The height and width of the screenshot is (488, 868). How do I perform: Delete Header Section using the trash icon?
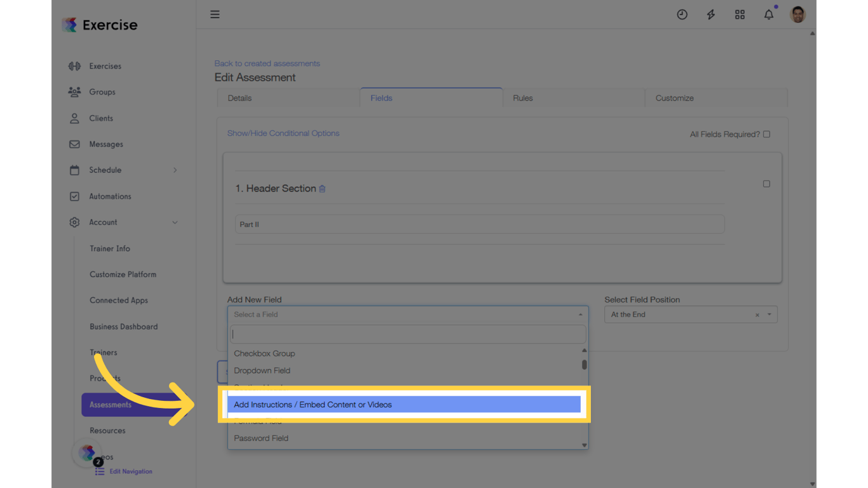[x=322, y=189]
